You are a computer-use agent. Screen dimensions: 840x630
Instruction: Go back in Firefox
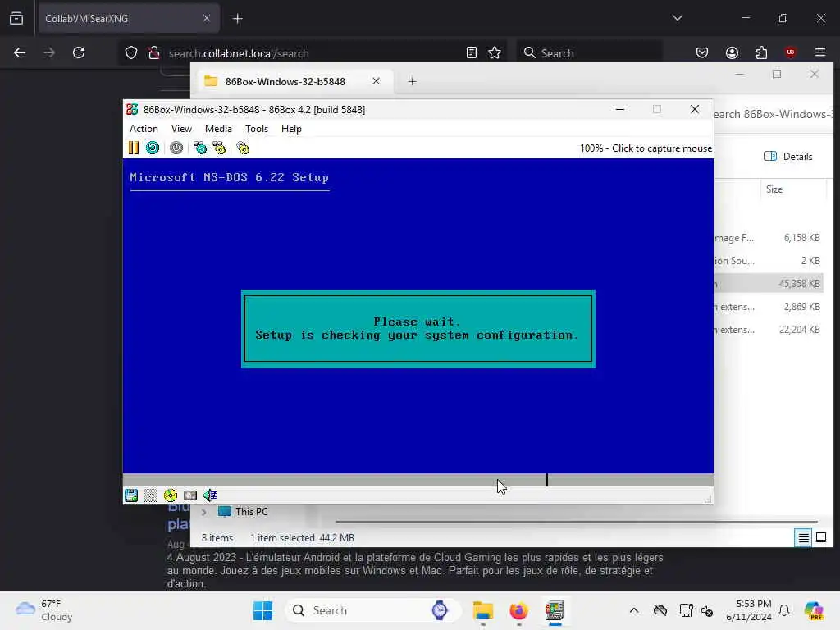click(x=20, y=52)
